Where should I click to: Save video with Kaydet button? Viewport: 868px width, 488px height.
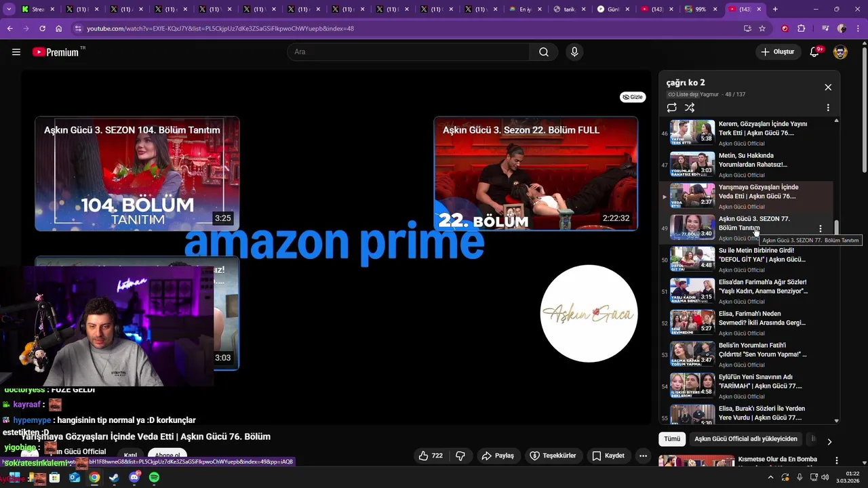click(x=608, y=455)
